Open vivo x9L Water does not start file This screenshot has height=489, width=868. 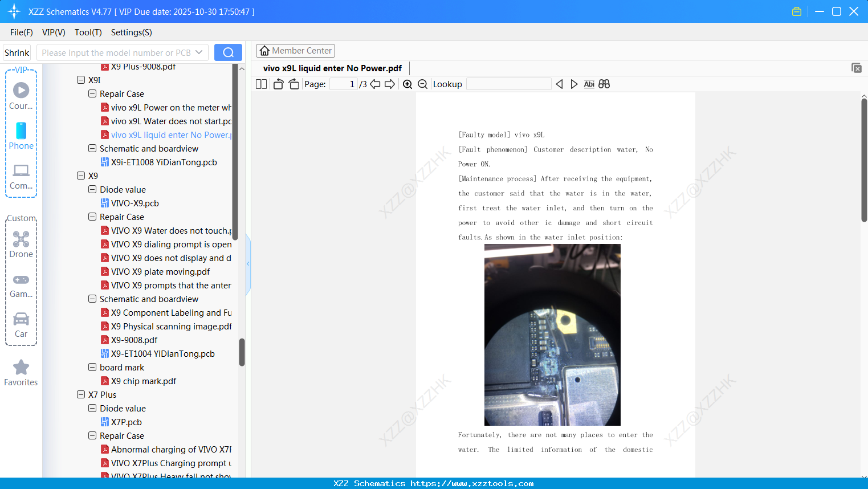[x=166, y=121]
